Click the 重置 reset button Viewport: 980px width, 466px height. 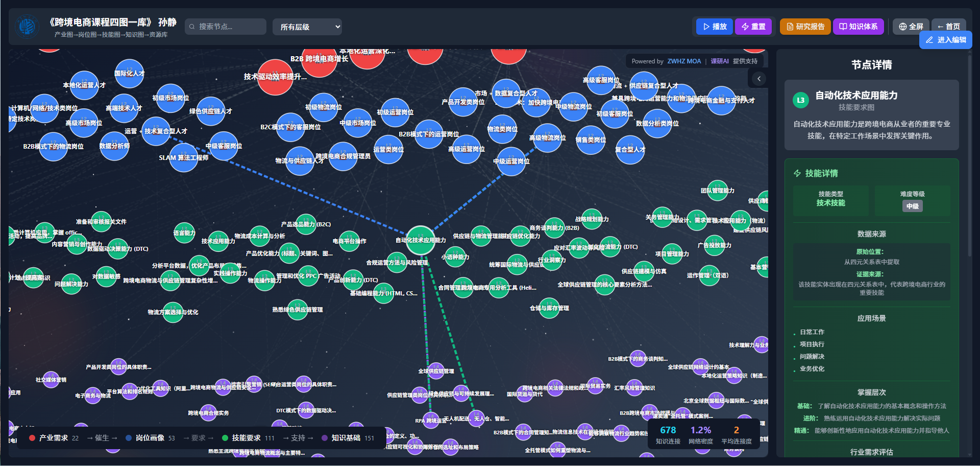[753, 27]
